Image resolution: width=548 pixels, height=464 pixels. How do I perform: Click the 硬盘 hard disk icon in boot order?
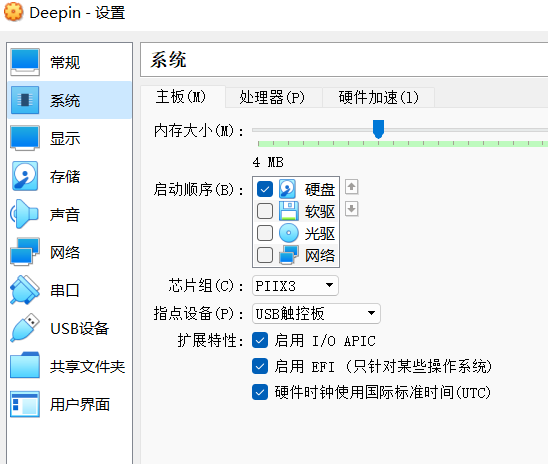pyautogui.click(x=288, y=189)
